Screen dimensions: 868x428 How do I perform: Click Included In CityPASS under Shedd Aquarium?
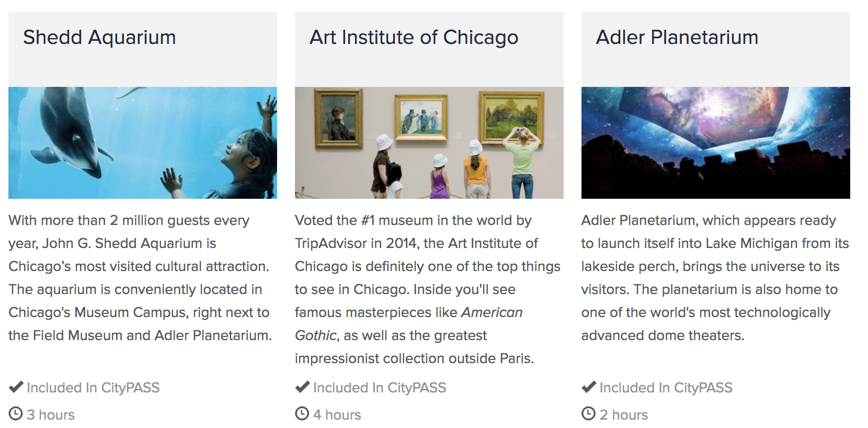pos(93,388)
